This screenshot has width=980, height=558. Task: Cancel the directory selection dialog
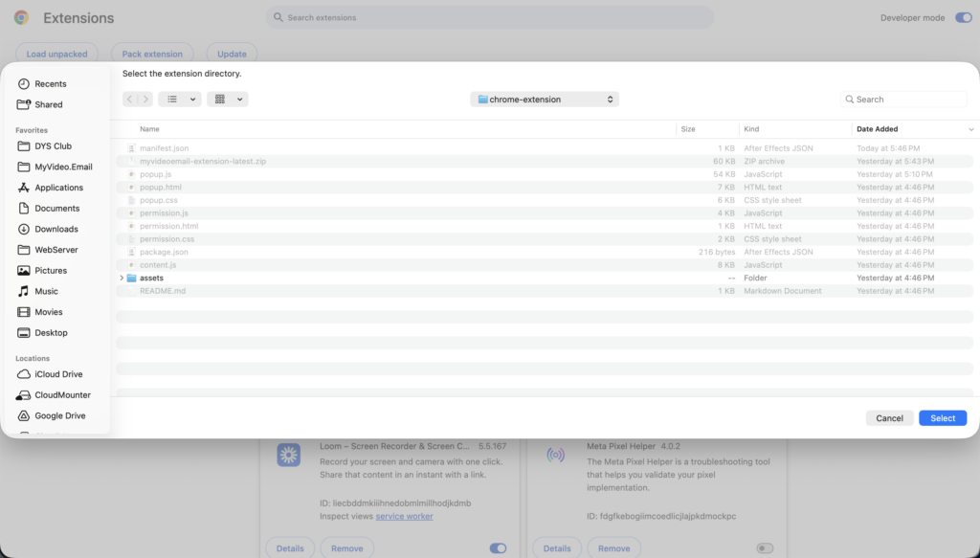click(x=889, y=418)
